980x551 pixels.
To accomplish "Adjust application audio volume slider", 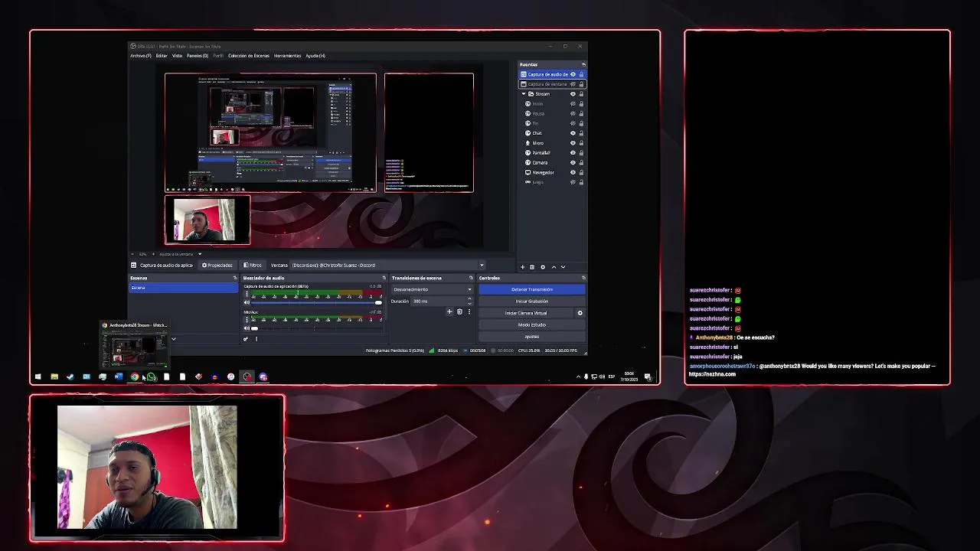I will tap(316, 302).
